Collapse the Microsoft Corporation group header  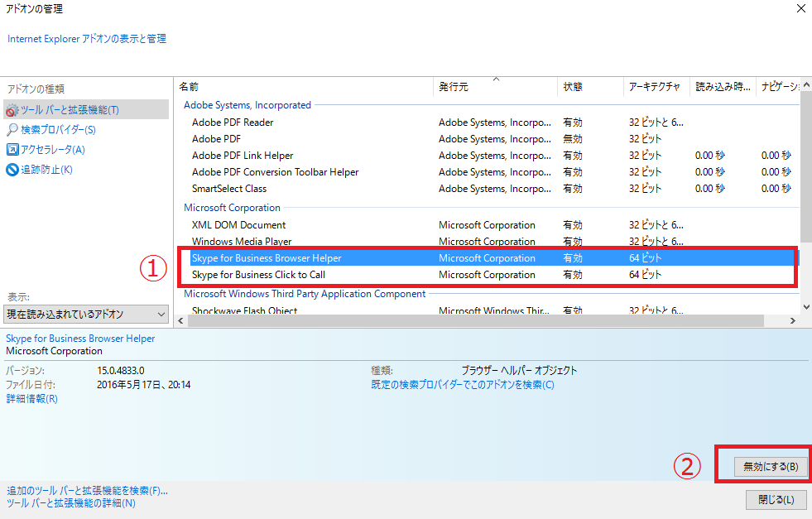click(232, 208)
